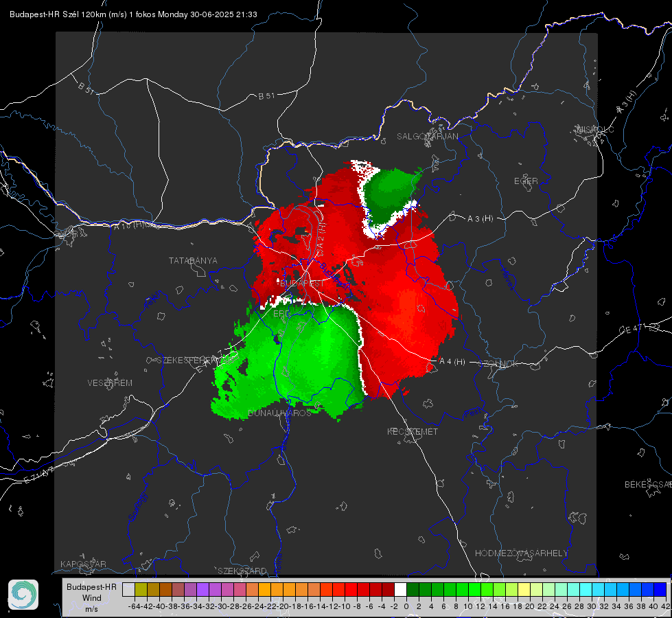Click the TATABÁNYA city label

(x=193, y=260)
